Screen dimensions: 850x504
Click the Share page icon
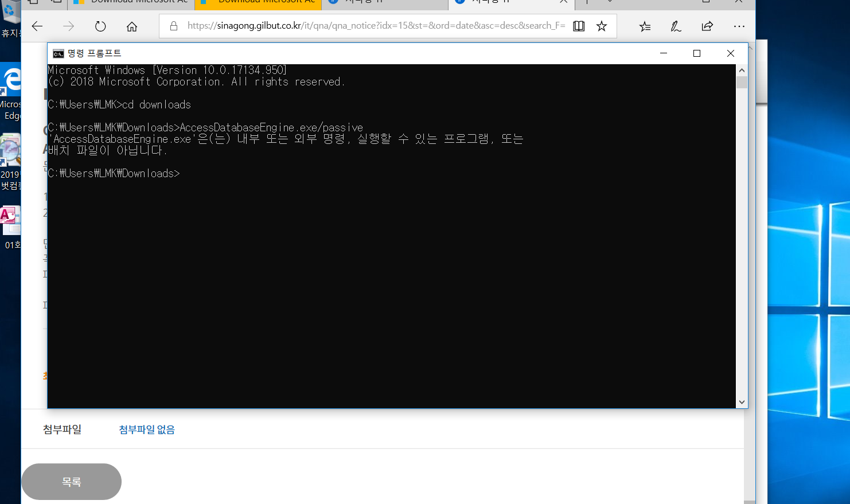click(707, 26)
